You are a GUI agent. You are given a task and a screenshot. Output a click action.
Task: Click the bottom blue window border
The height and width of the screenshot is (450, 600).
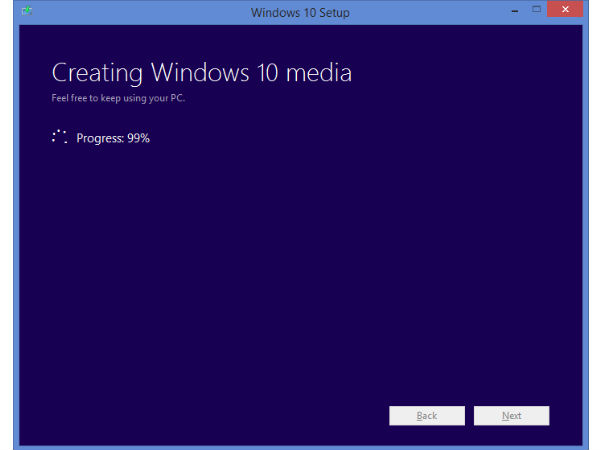[300, 446]
